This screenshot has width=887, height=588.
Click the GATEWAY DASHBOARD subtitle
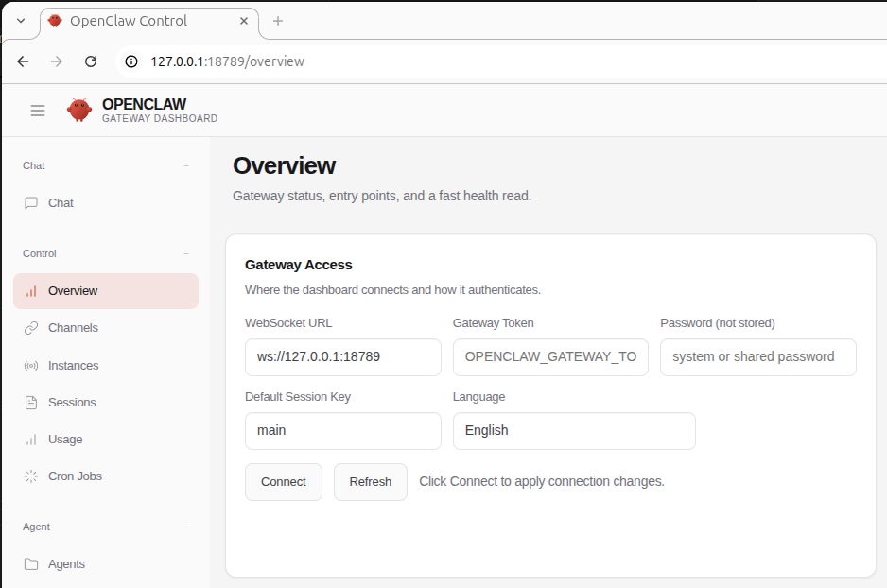[x=160, y=118]
